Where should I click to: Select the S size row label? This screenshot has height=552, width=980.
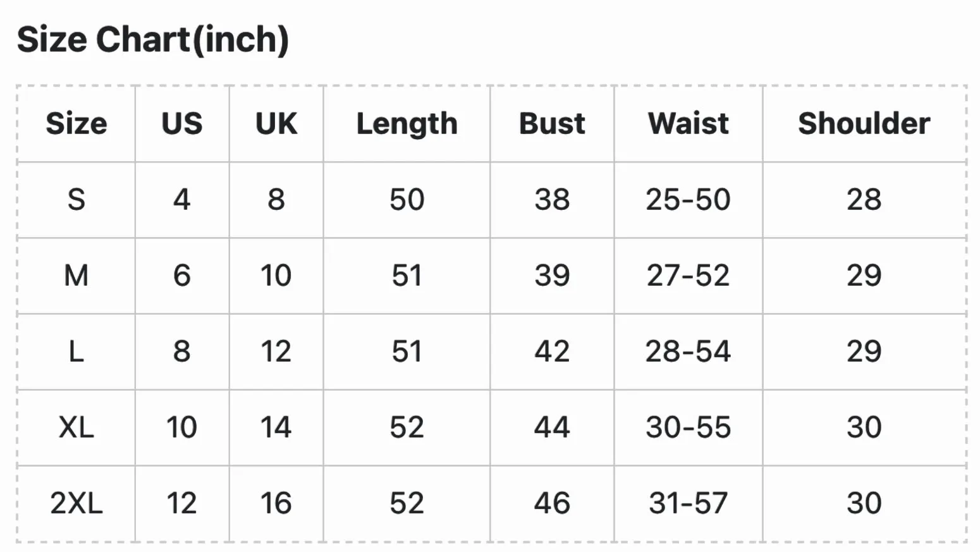tap(77, 200)
